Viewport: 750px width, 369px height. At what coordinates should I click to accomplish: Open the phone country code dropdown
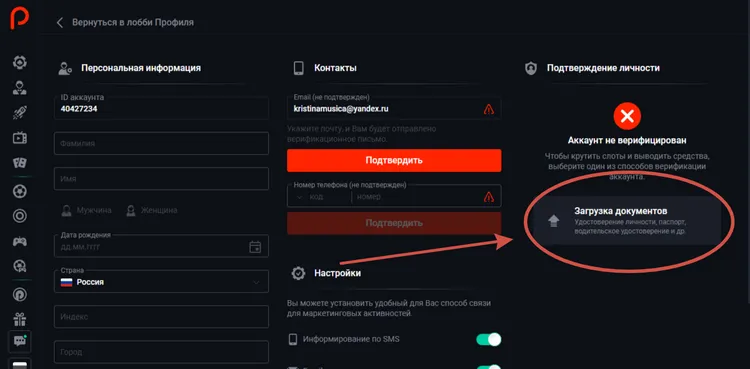pos(319,197)
